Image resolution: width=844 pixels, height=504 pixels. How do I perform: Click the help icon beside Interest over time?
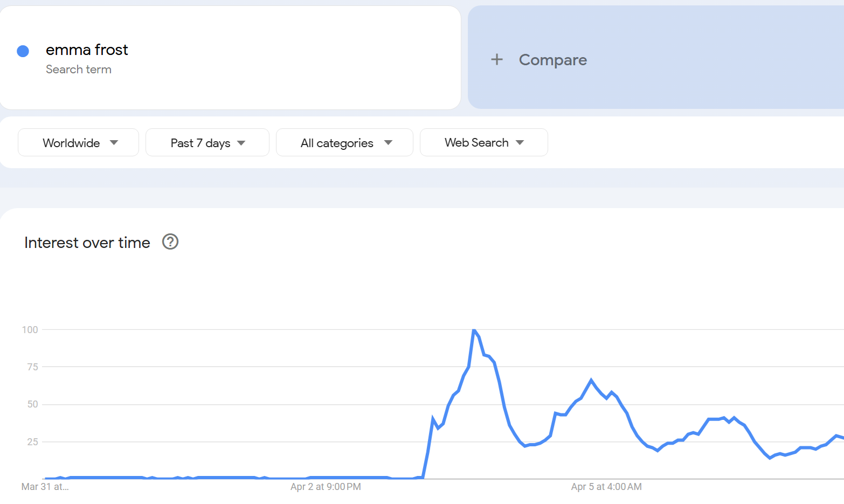[170, 242]
